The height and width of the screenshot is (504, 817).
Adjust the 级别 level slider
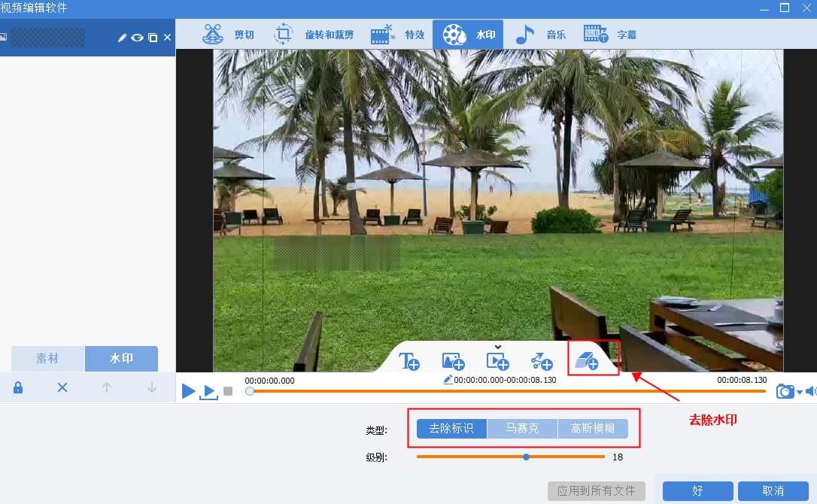coord(511,457)
